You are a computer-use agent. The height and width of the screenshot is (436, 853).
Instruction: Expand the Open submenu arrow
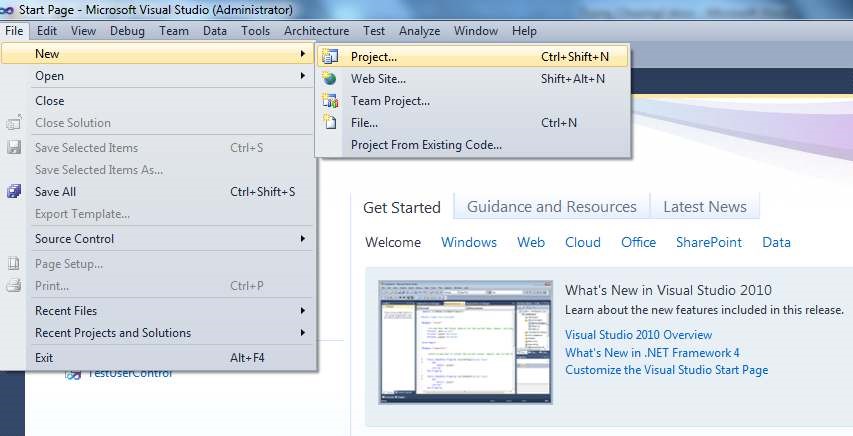click(302, 76)
